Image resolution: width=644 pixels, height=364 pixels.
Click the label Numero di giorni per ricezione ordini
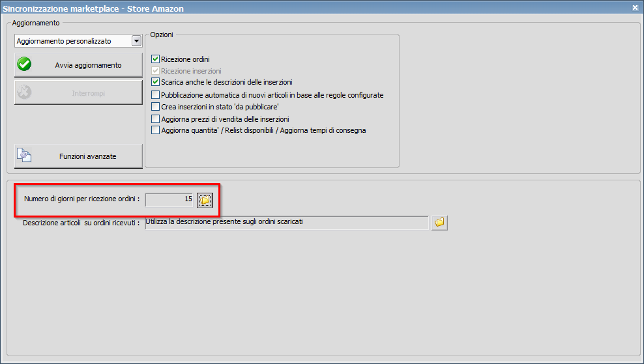[x=81, y=199]
